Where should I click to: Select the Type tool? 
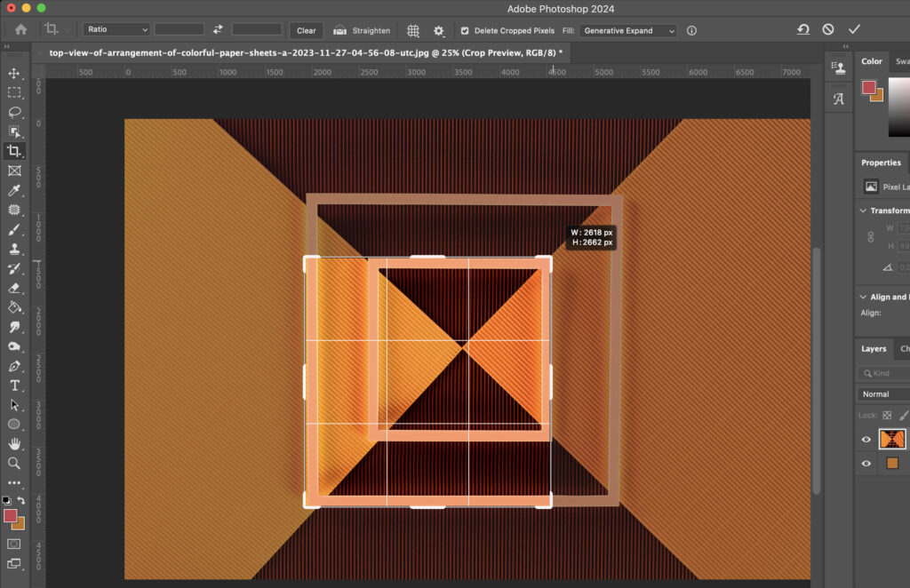(x=13, y=385)
